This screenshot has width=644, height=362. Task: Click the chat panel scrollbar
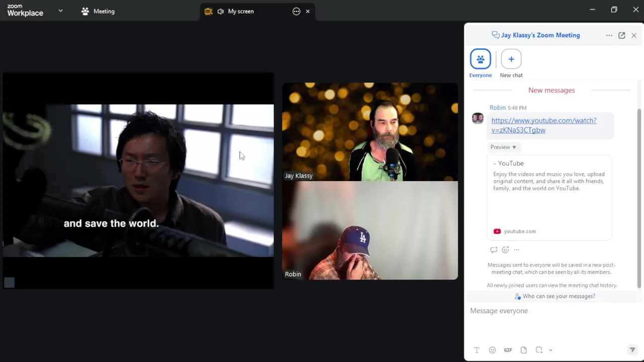pos(639,199)
